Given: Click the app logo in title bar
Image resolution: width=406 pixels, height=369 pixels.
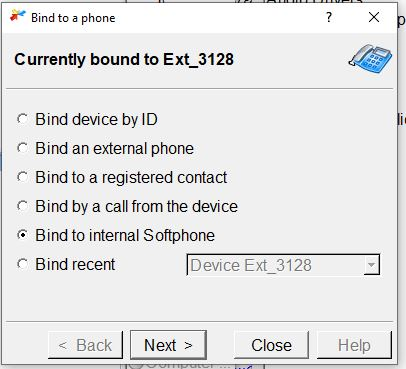Looking at the screenshot, I should (x=18, y=16).
